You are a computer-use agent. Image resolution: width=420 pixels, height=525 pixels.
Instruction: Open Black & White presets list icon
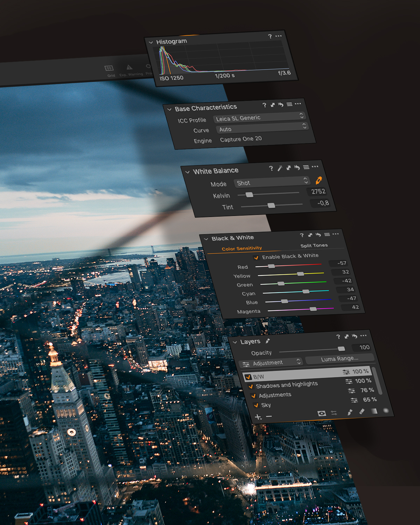(x=327, y=234)
